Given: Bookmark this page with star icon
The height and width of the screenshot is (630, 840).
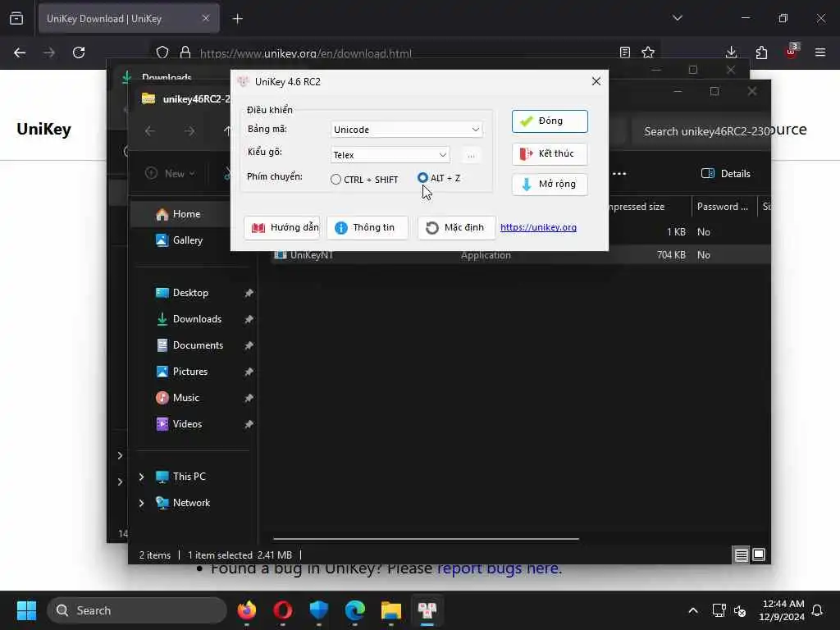Looking at the screenshot, I should [648, 52].
